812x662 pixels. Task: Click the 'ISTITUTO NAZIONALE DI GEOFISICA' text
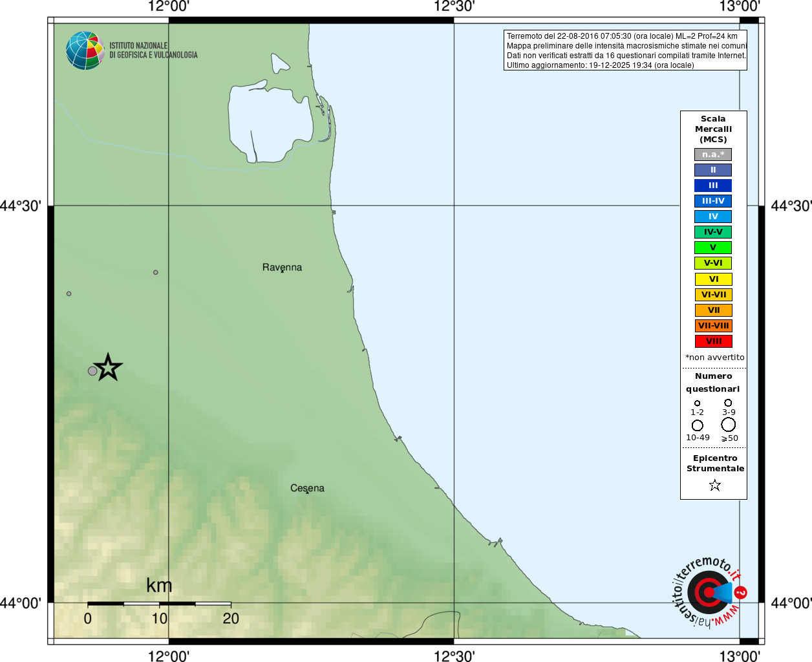coord(153,50)
